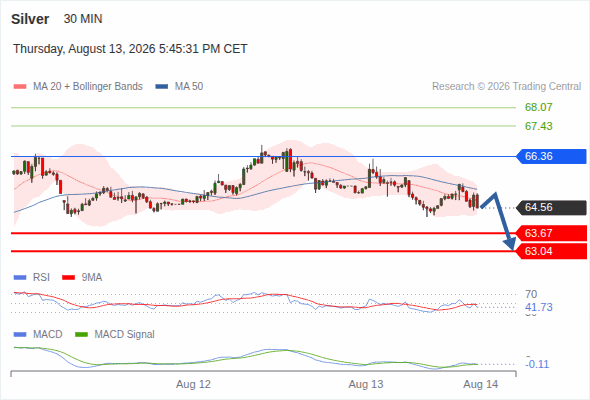Click the 68.07 resistance level label
The height and width of the screenshot is (400, 590).
[x=538, y=107]
